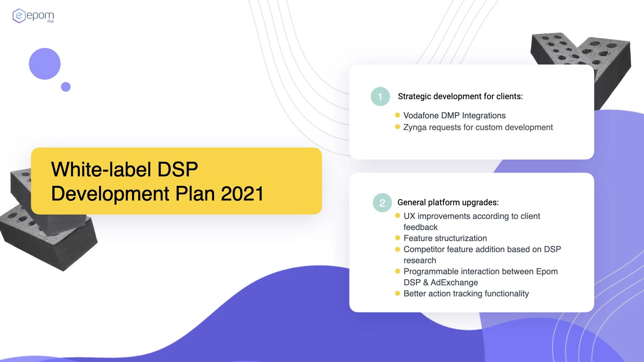The height and width of the screenshot is (362, 644).
Task: Click the large purple circle decoration
Action: click(45, 64)
